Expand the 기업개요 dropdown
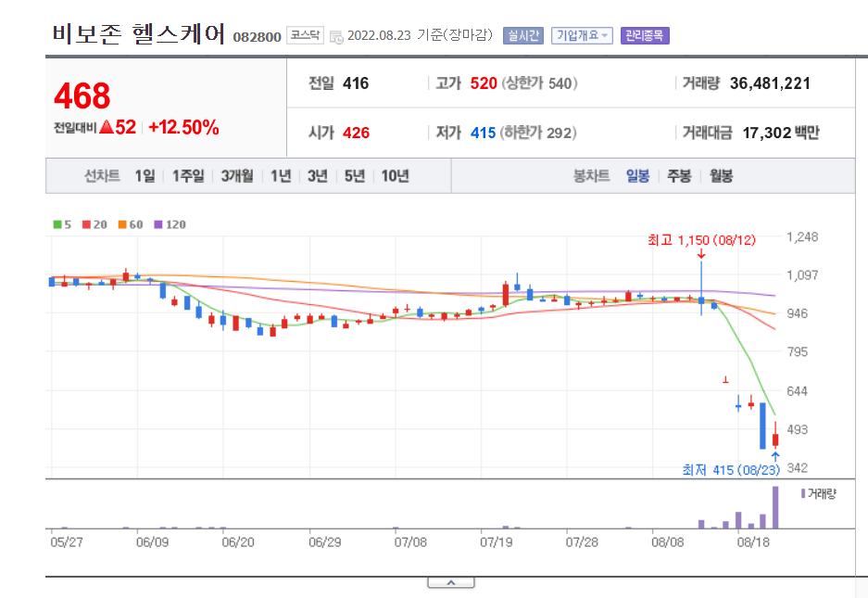The width and height of the screenshot is (868, 598). pyautogui.click(x=582, y=35)
